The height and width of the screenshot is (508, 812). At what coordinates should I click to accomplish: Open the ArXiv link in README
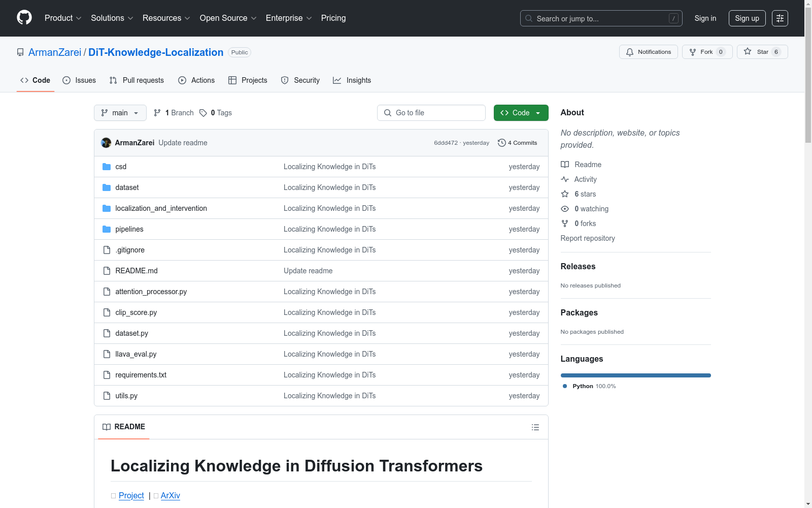click(171, 495)
